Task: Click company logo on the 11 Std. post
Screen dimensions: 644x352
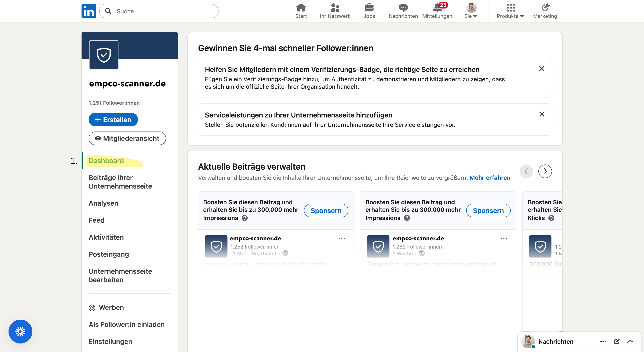Action: click(216, 246)
